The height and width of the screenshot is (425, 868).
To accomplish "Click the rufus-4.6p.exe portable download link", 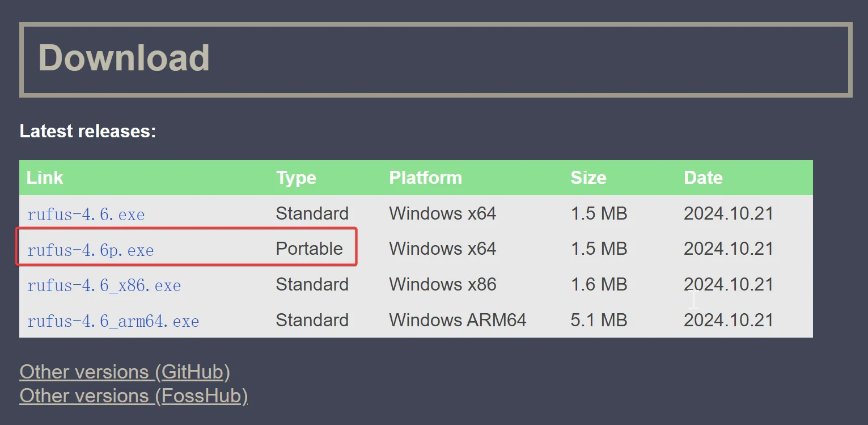I will pos(90,250).
